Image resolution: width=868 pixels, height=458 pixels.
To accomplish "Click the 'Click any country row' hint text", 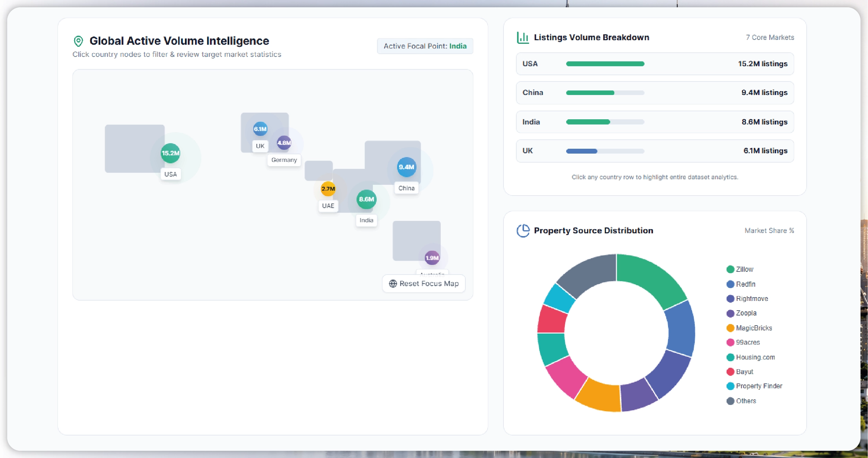I will (x=655, y=177).
